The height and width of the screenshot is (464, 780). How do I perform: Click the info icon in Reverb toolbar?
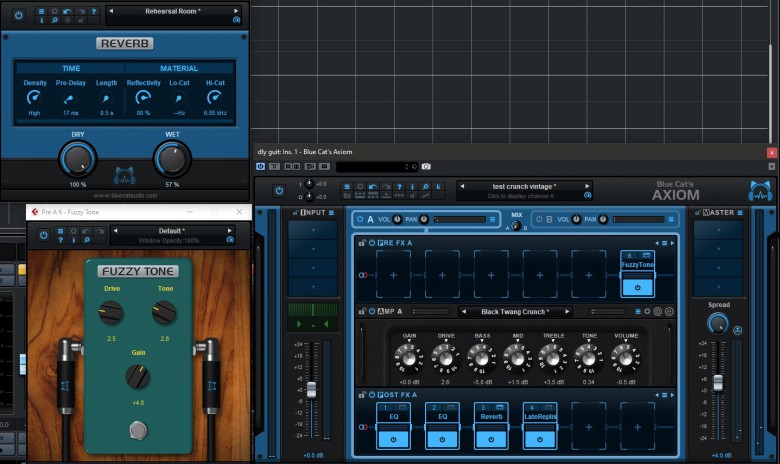click(41, 20)
